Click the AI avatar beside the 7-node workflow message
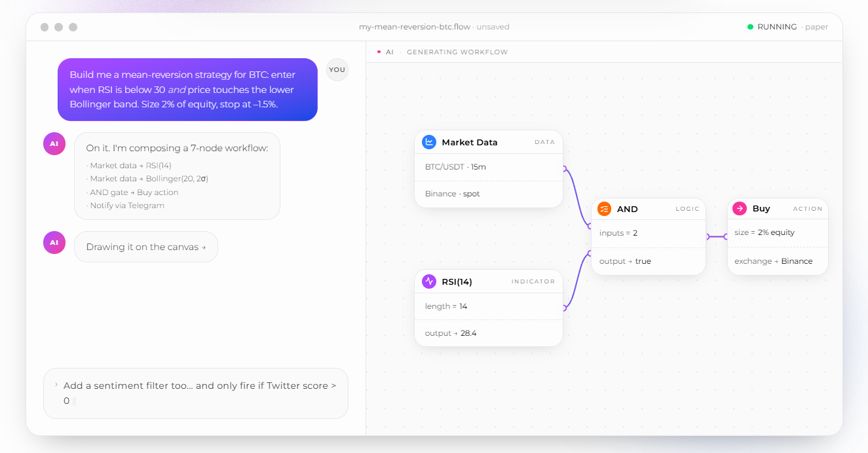 tap(54, 143)
